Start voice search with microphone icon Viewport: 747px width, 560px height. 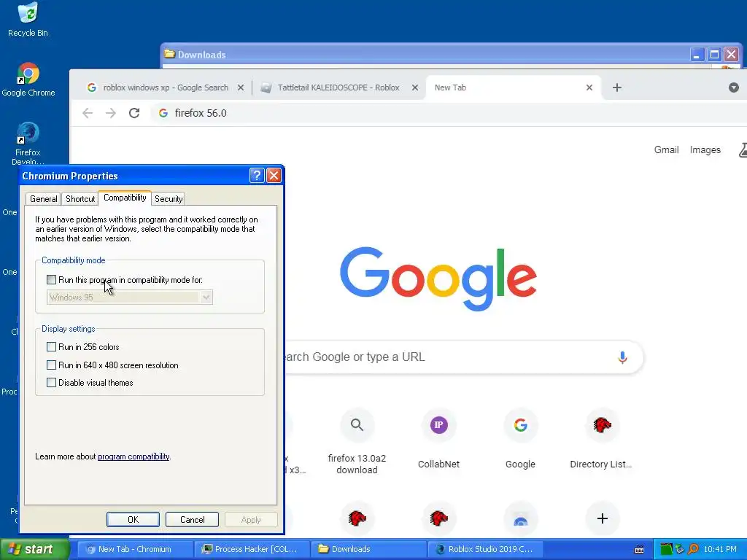622,357
